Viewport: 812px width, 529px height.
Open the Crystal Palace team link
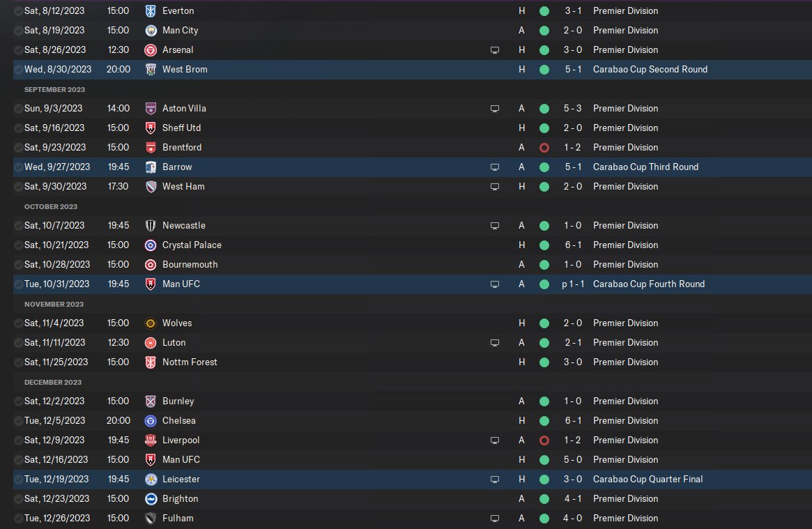[192, 245]
